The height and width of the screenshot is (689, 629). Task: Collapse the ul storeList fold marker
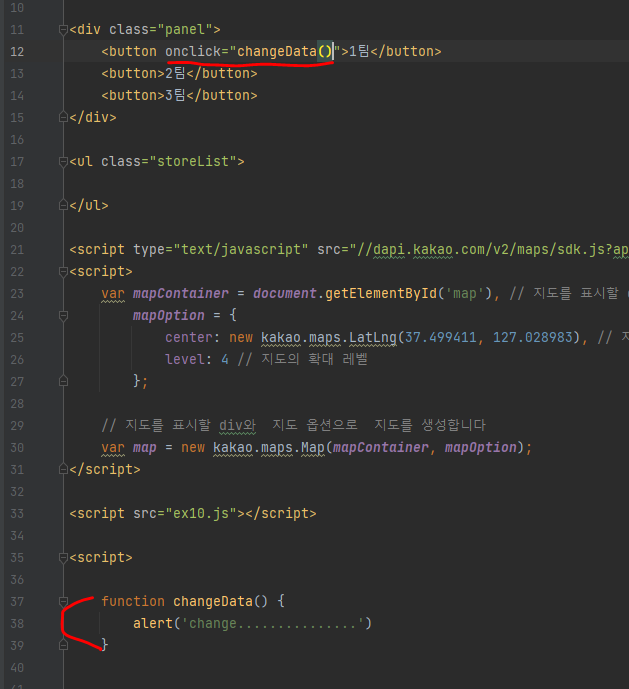coord(63,162)
